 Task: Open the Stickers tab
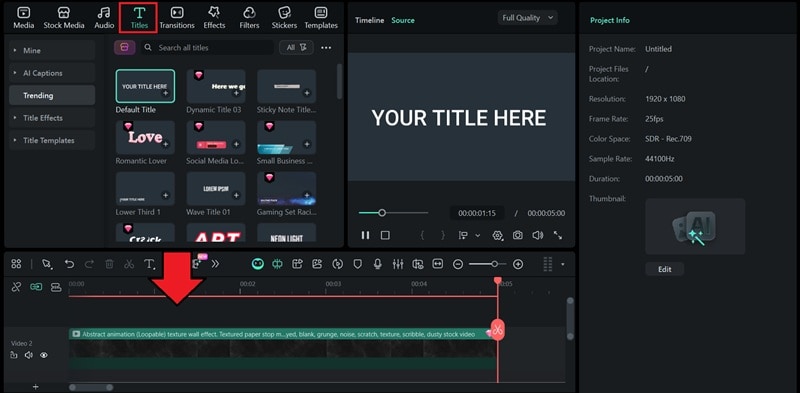click(284, 18)
